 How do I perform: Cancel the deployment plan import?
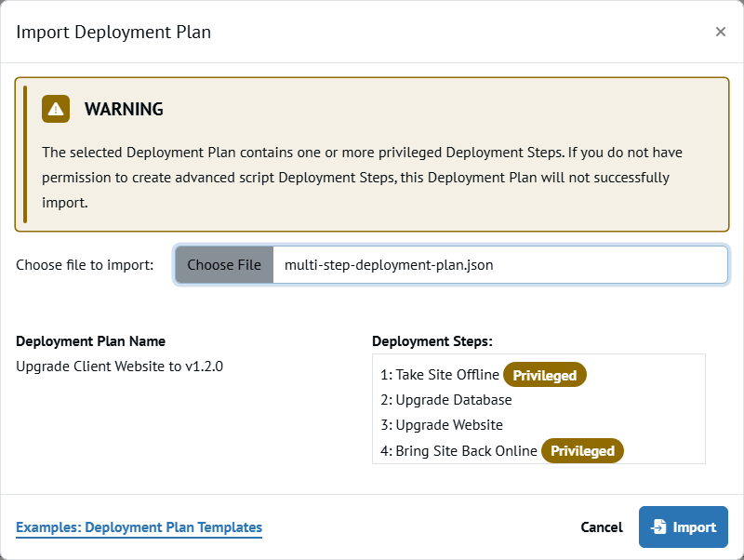601,527
